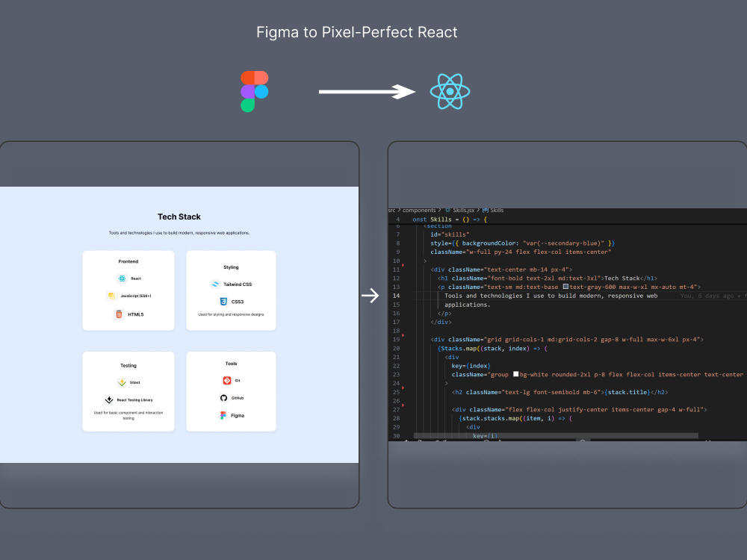Click the h2 stack.title code line
Viewport: 747px width, 560px height.
560,393
